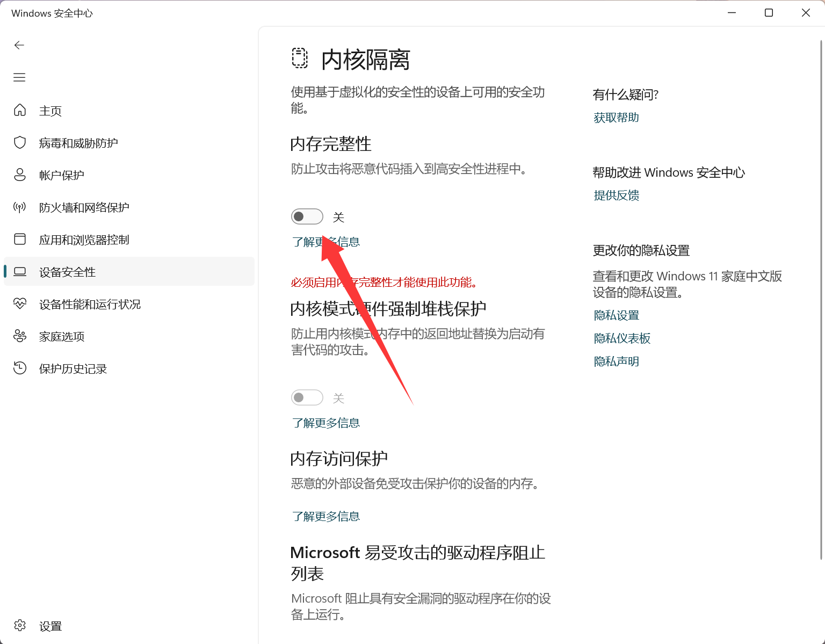The image size is (825, 644).
Task: Click the clock icon for 保护历史记录
Action: point(20,368)
